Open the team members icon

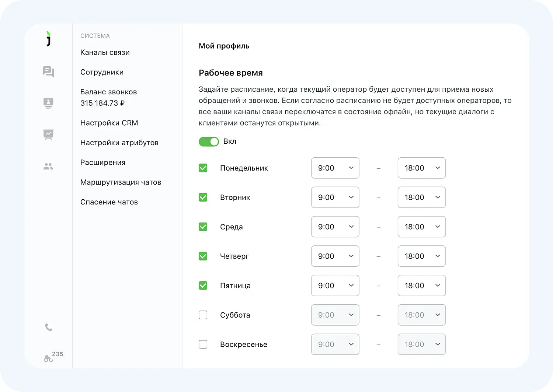pyautogui.click(x=48, y=167)
